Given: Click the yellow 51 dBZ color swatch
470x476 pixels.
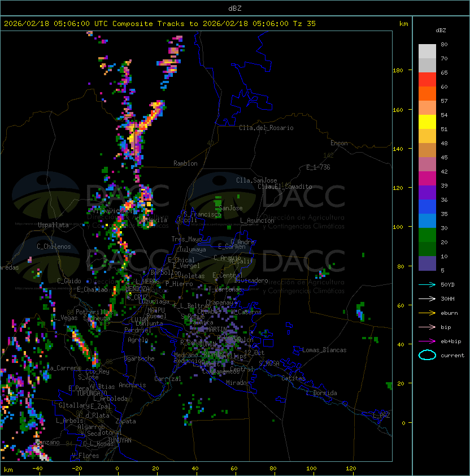Looking at the screenshot, I should click(427, 122).
